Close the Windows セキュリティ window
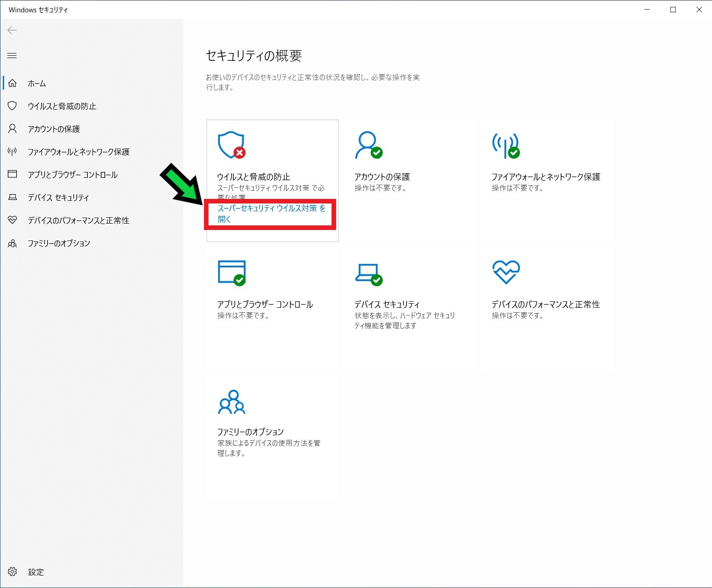712x588 pixels. click(699, 10)
